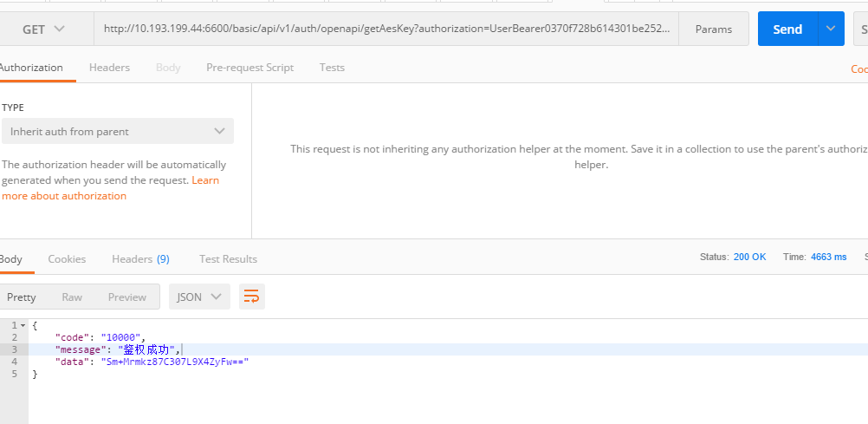
Task: Select the request Authorization tab
Action: 31,68
